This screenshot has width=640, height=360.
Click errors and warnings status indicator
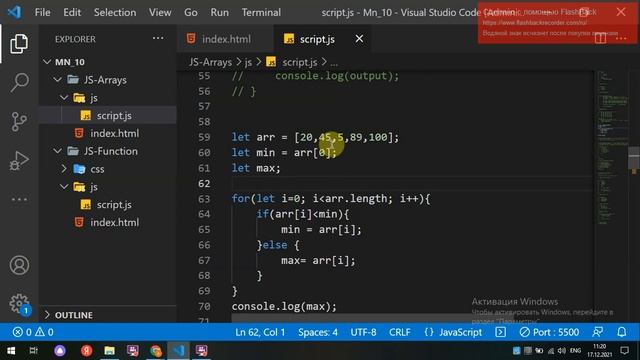(x=33, y=332)
